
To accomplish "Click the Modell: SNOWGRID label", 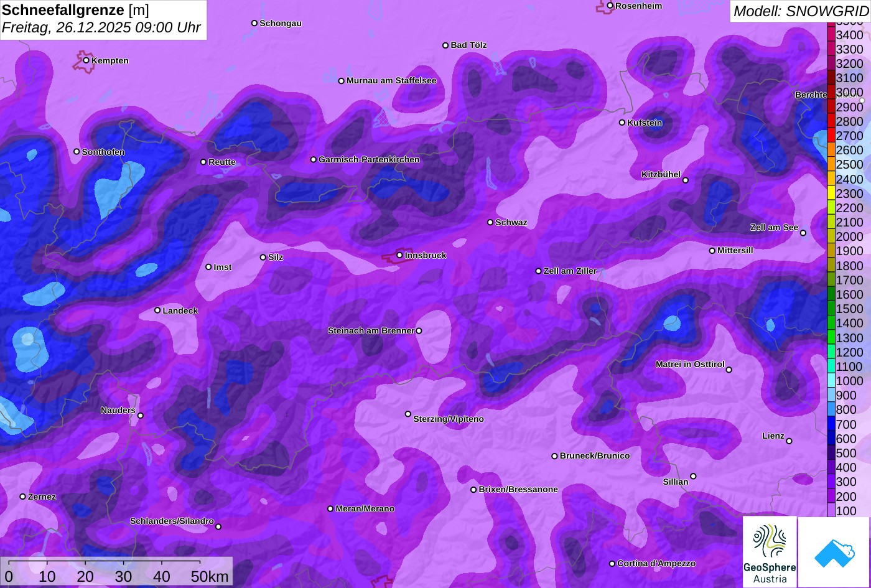I will point(801,11).
